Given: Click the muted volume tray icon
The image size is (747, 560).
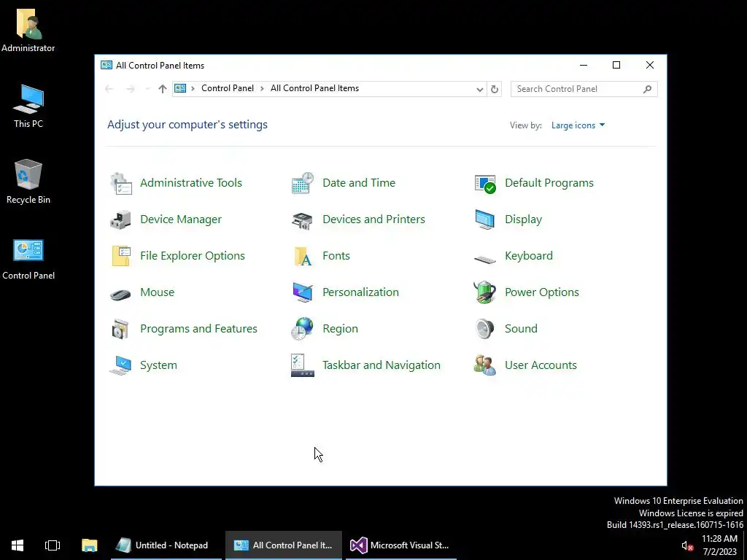Looking at the screenshot, I should pos(687,545).
